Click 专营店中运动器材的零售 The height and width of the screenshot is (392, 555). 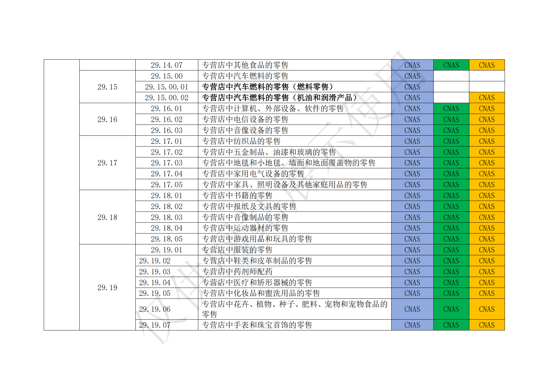[x=245, y=228]
